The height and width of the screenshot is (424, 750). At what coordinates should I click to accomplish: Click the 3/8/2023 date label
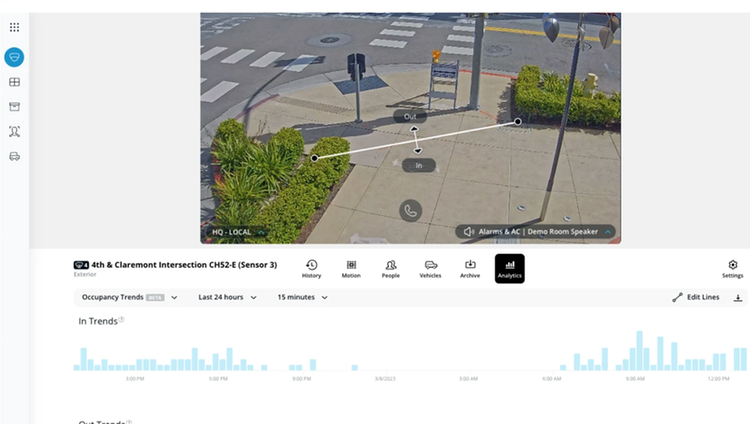coord(385,379)
